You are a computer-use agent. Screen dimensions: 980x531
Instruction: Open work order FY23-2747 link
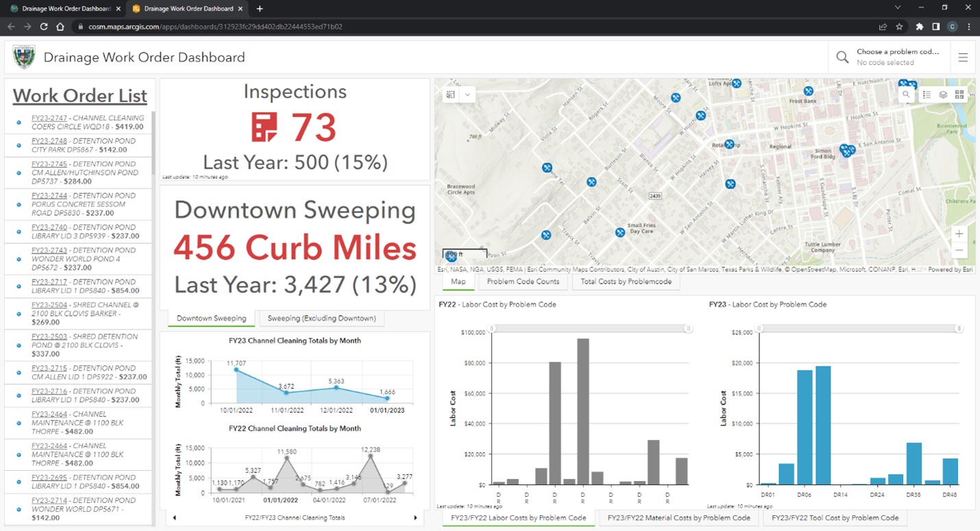(x=49, y=118)
